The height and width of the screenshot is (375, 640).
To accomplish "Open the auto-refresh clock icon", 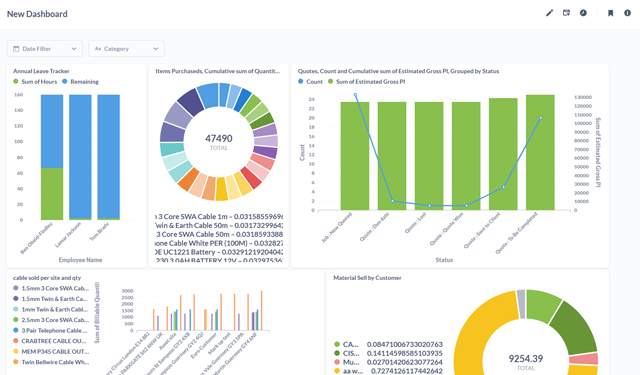I will click(x=583, y=13).
